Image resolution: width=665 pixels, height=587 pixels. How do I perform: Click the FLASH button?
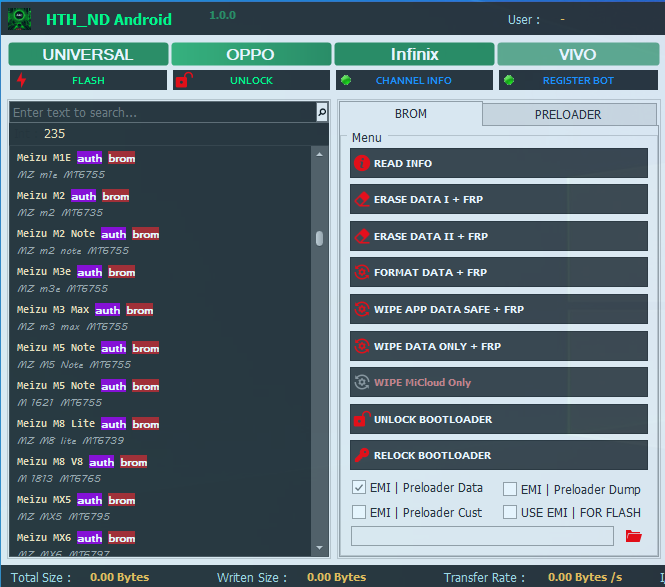click(88, 80)
